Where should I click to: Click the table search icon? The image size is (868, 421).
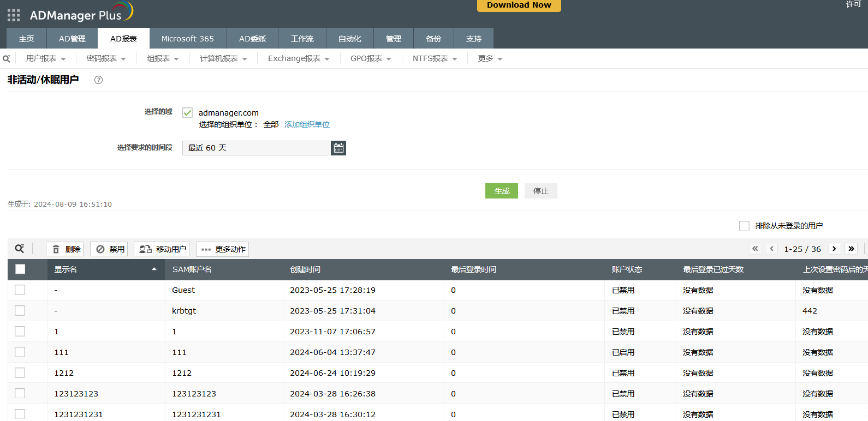coord(20,249)
